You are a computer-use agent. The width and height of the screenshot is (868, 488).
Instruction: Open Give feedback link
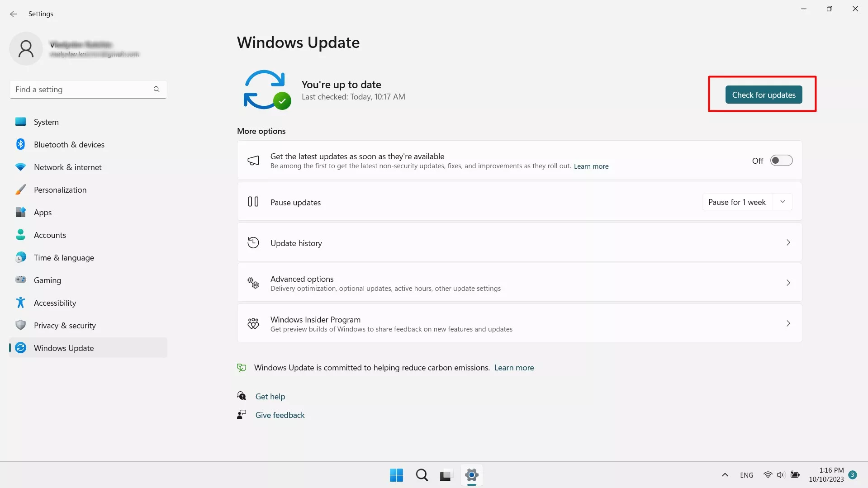tap(280, 415)
